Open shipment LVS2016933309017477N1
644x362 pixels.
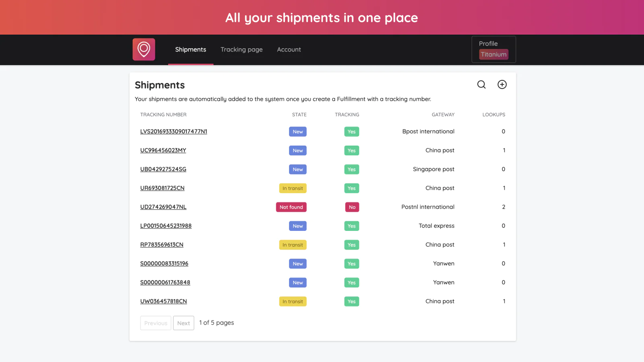(x=173, y=132)
